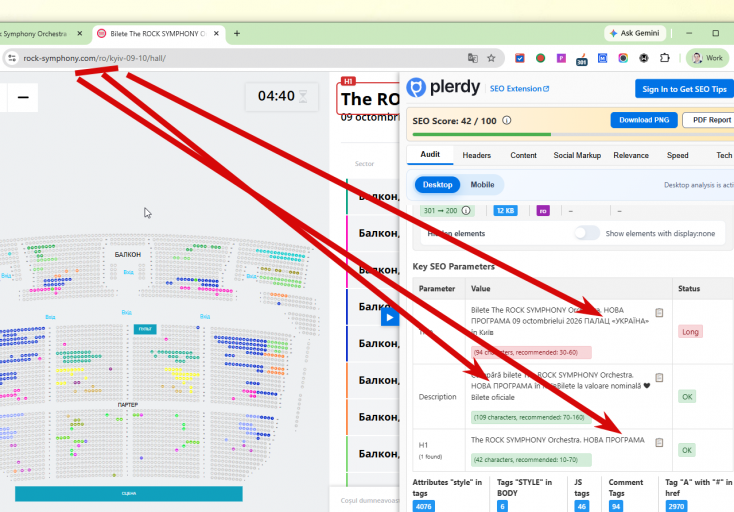Open the Social Markup tab
Image resolution: width=734 pixels, height=512 pixels.
click(x=577, y=155)
